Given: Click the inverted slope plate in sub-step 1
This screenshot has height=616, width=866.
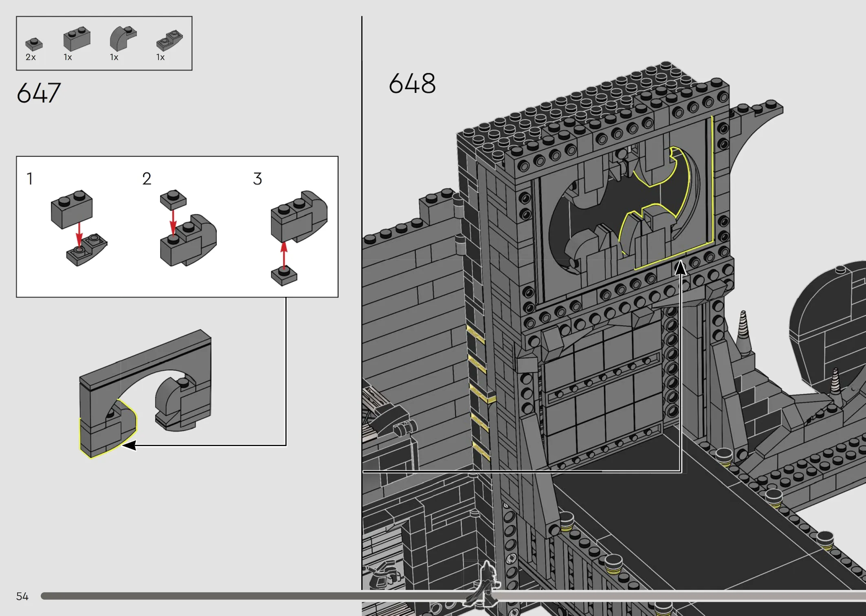Looking at the screenshot, I should pos(87,250).
